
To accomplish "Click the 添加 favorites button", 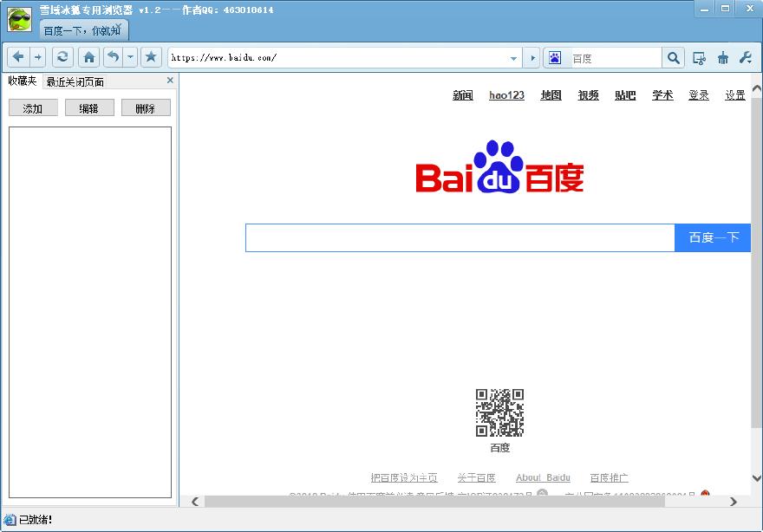I will (x=33, y=108).
